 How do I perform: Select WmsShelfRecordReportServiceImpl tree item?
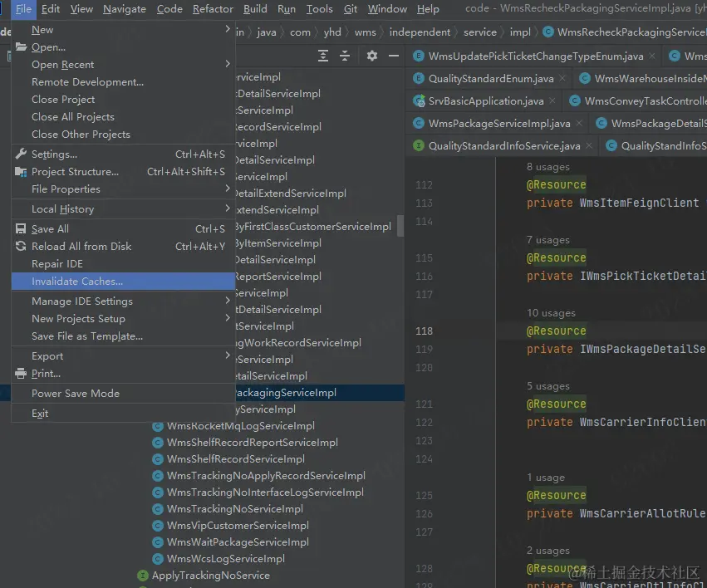click(252, 443)
